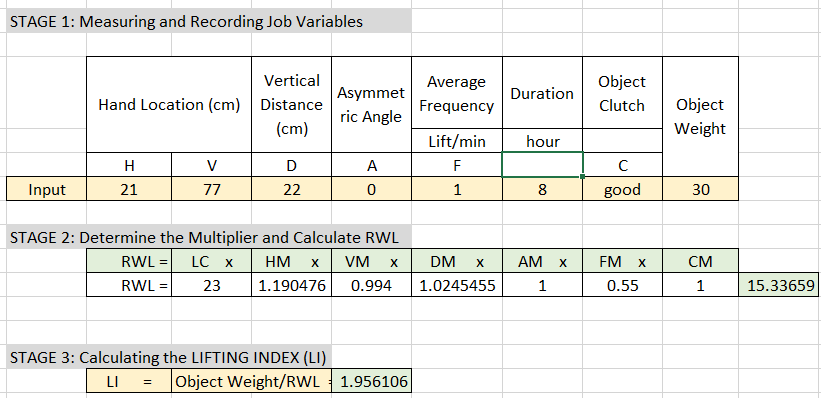
Task: Select the LI = label cell
Action: click(x=129, y=381)
